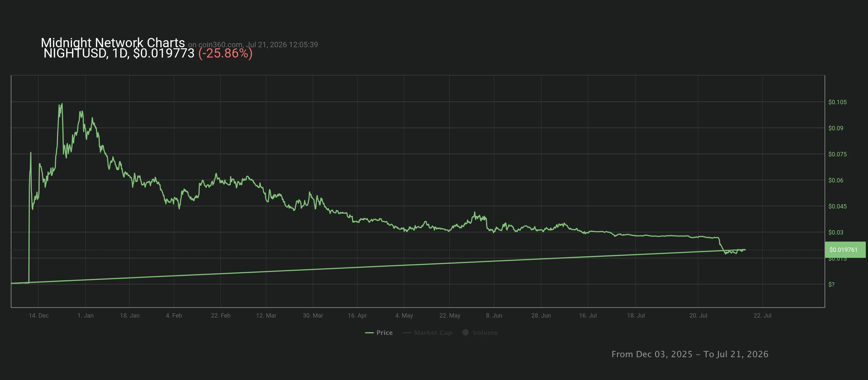Viewport: 868px width, 380px height.
Task: Click the NIGHTUSD, 1D, $0.019773 subtitle
Action: point(119,53)
